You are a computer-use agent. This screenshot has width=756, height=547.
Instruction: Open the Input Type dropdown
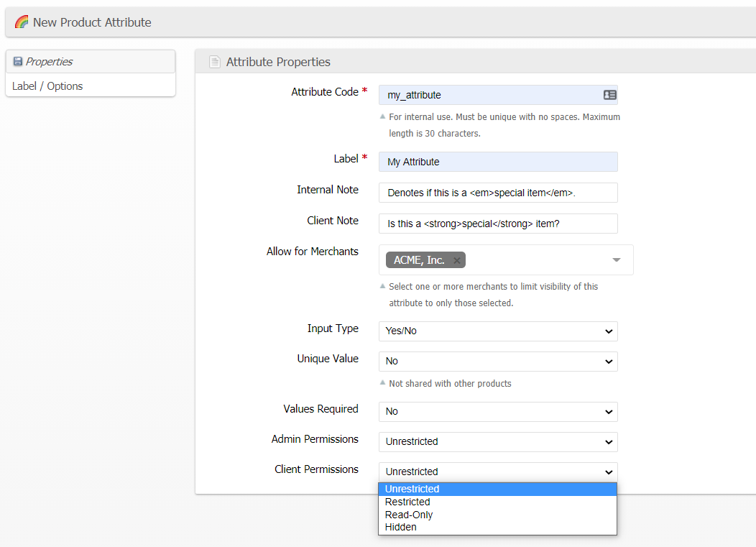tap(497, 331)
